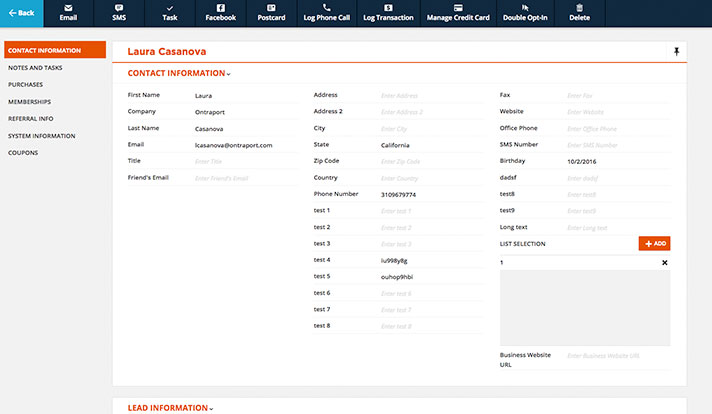This screenshot has height=414, width=712.
Task: Open the Facebook action in the toolbar
Action: (221, 13)
